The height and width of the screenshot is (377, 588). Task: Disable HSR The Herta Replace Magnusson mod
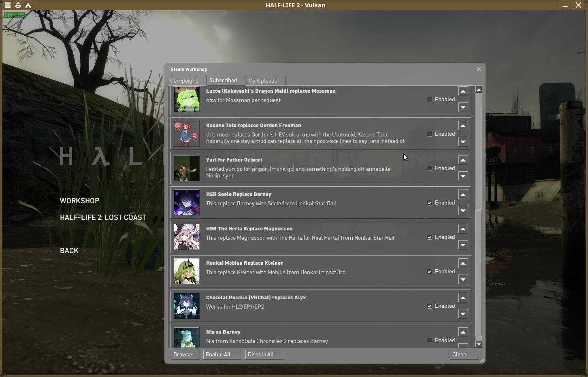430,237
